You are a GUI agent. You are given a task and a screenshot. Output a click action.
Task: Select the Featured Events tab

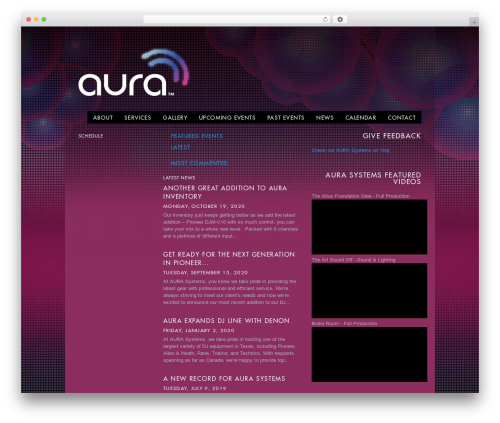click(196, 136)
